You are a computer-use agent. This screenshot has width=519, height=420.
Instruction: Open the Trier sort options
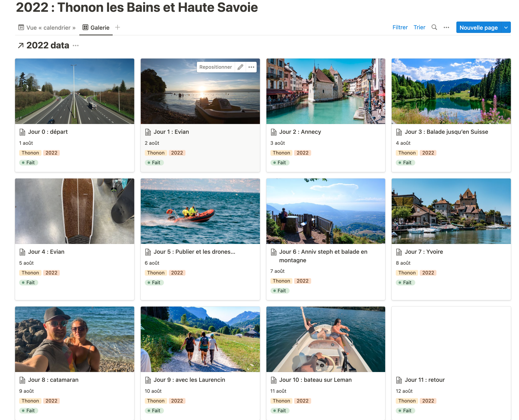[x=419, y=27]
